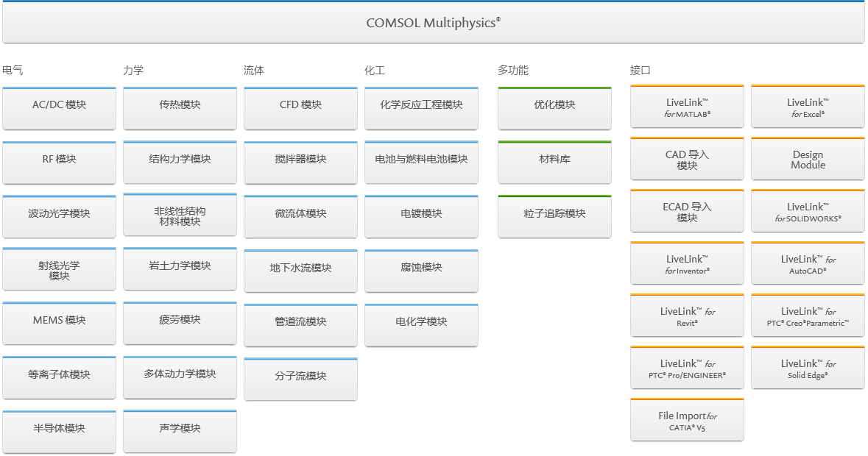Image resolution: width=868 pixels, height=456 pixels.
Task: Open the 声学模块 tile
Action: coord(180,429)
